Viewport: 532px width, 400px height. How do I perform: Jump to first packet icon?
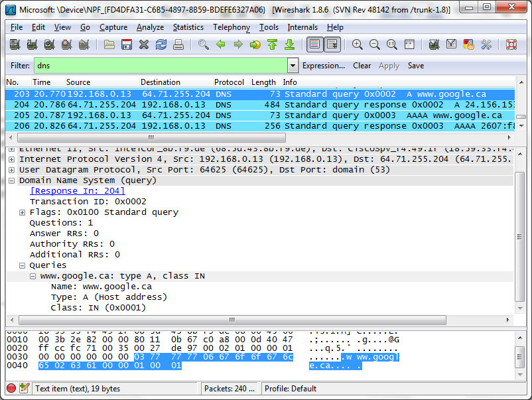click(x=273, y=44)
